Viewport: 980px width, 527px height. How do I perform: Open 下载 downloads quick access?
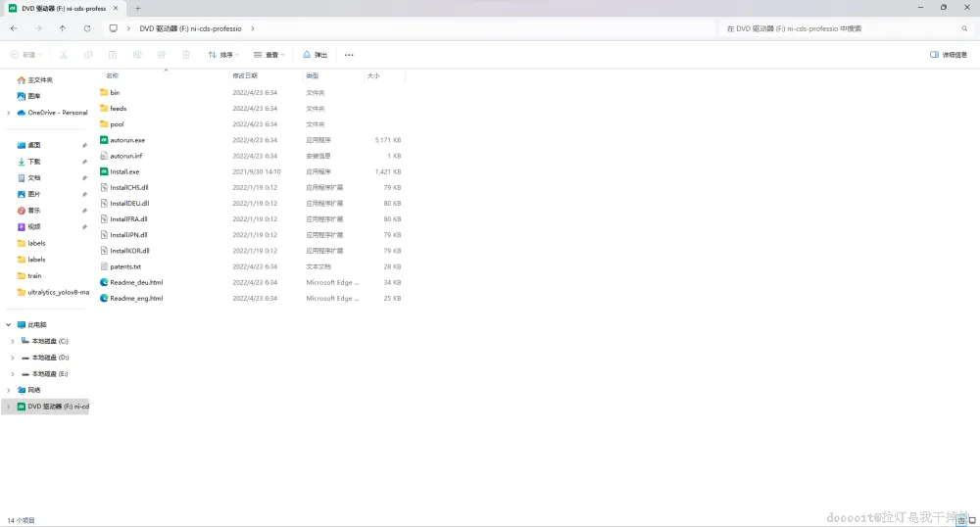(x=28, y=162)
